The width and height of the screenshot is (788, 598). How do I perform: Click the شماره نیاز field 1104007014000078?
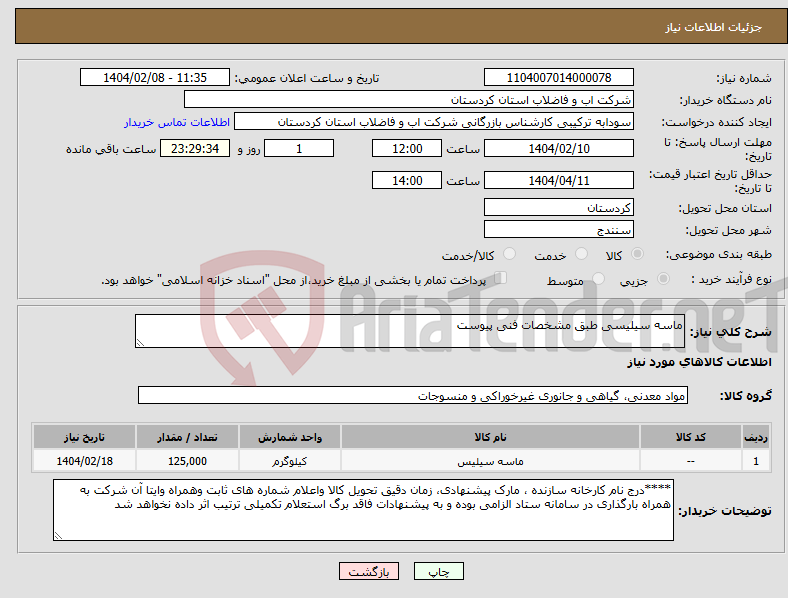coord(559,77)
